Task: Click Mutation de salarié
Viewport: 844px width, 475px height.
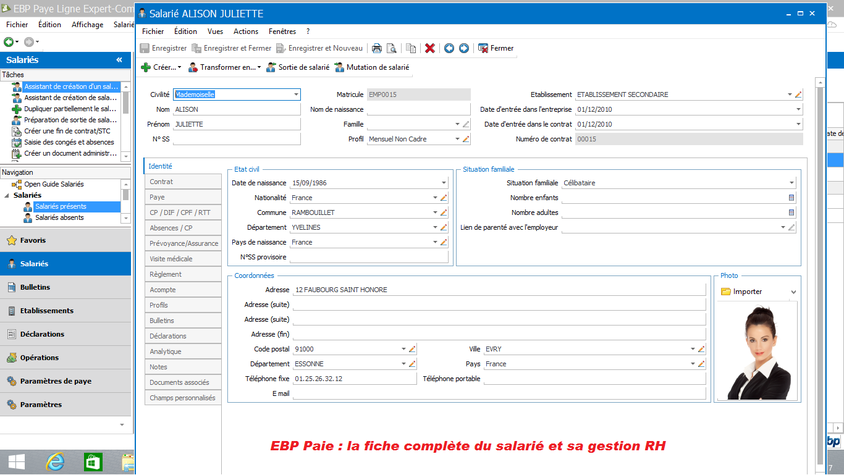Action: (x=372, y=67)
